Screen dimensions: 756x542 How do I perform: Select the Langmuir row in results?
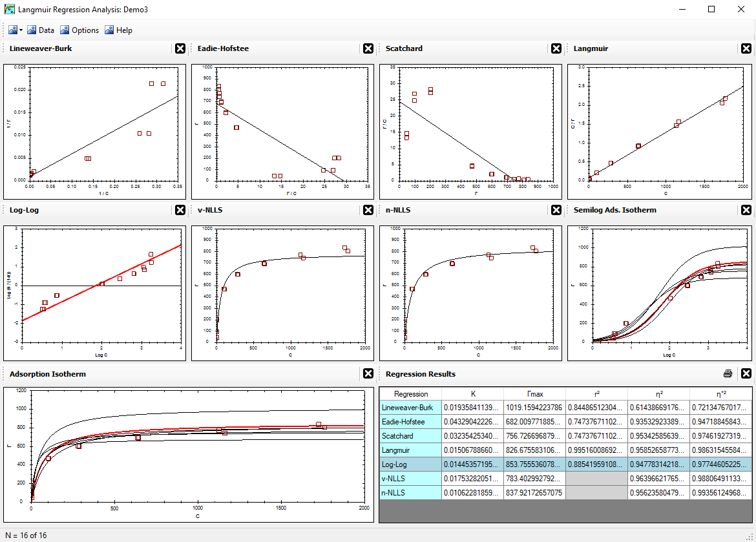[411, 450]
